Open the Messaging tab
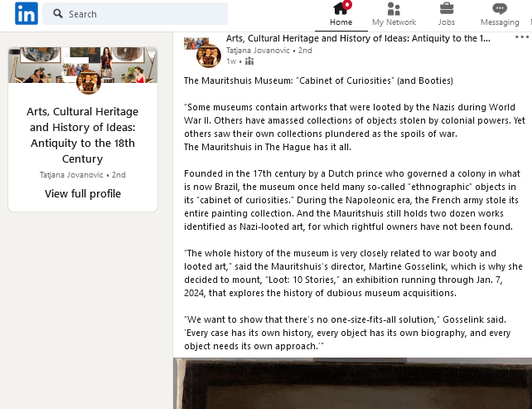Viewport: 532px width, 409px height. click(x=500, y=14)
